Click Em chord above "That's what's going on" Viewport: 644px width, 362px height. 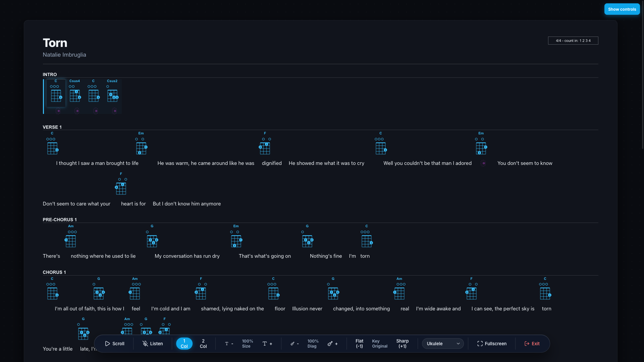click(236, 236)
